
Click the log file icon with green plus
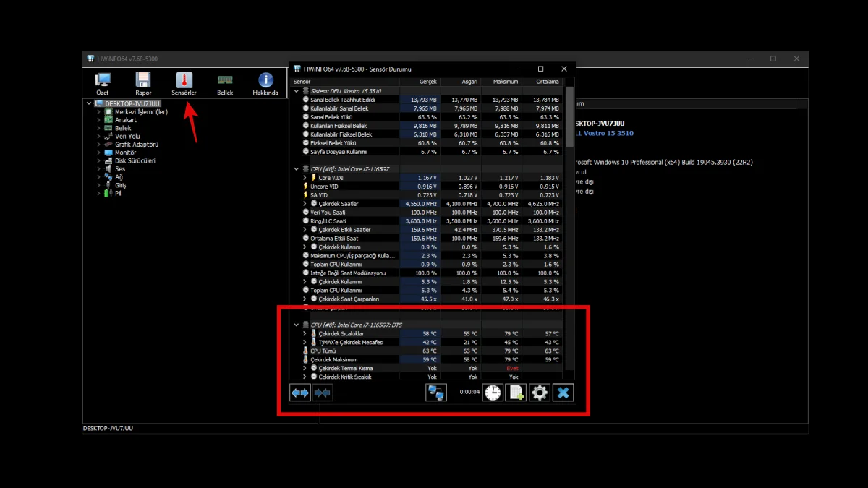click(515, 393)
